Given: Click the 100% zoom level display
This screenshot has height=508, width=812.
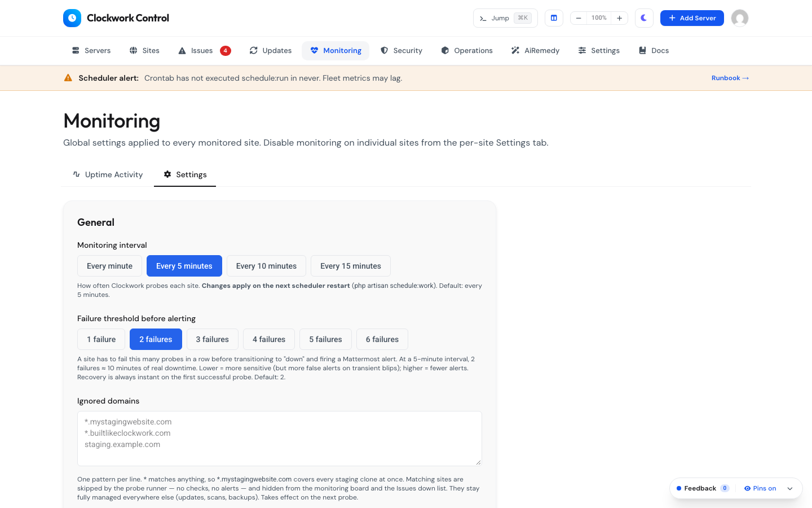Looking at the screenshot, I should click(599, 18).
